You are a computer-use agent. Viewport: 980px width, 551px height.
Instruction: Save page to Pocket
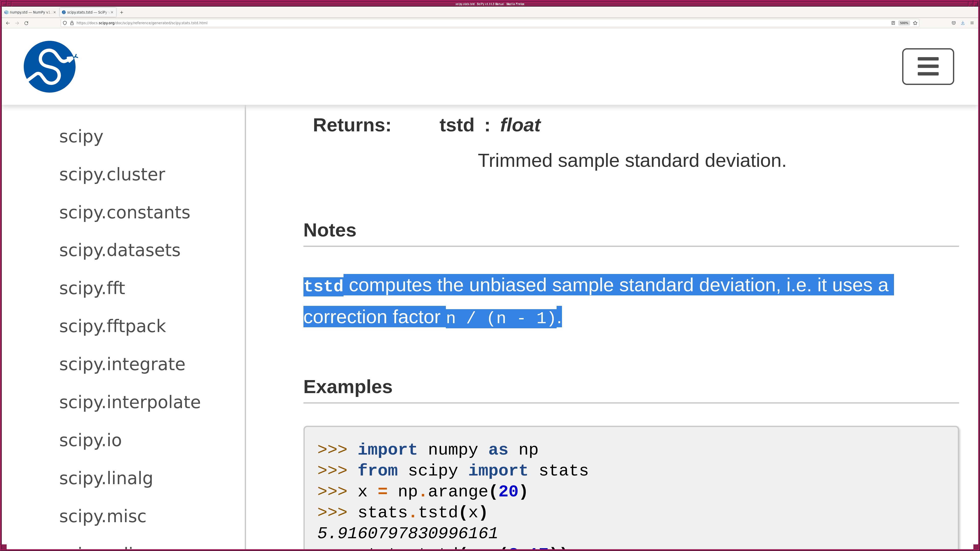pos(953,23)
